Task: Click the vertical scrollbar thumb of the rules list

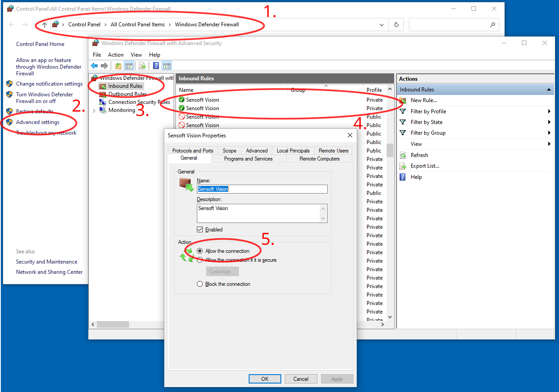Action: point(390,150)
